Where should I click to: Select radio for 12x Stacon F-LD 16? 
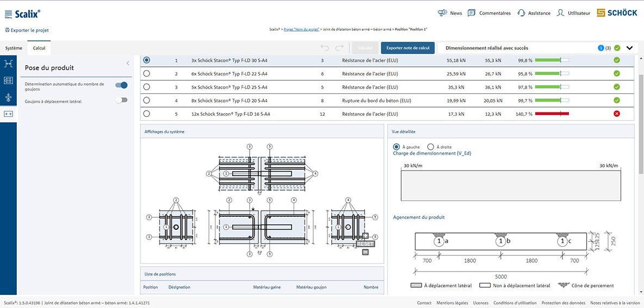[x=147, y=114]
